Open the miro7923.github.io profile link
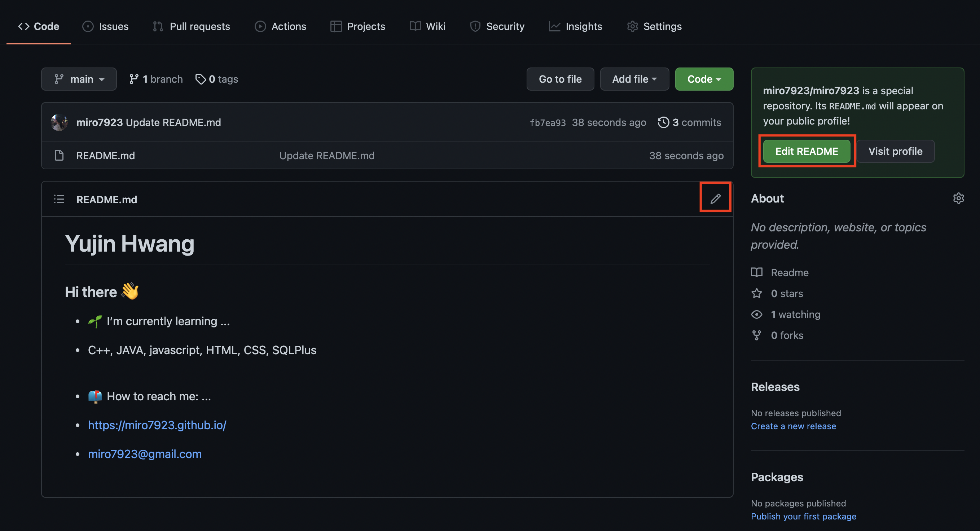Viewport: 980px width, 531px height. [x=157, y=425]
